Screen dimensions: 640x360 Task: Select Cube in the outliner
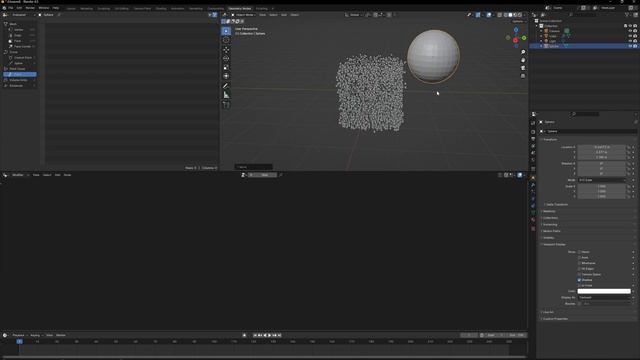[x=553, y=36]
